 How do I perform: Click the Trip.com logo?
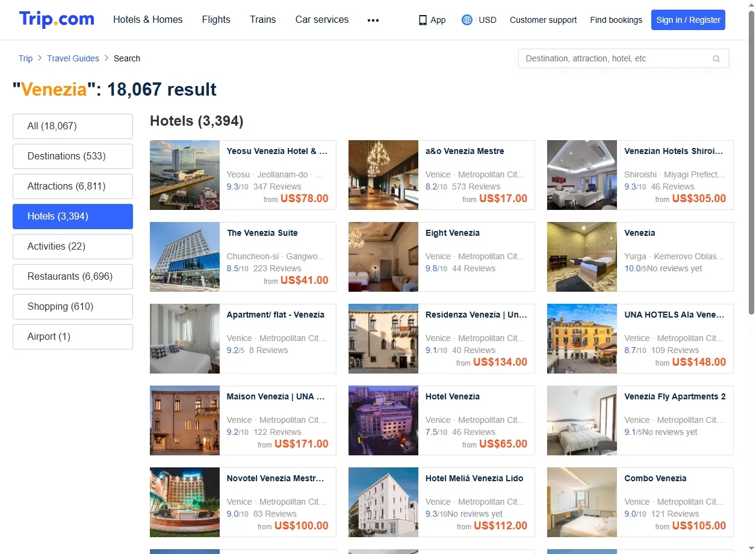57,19
